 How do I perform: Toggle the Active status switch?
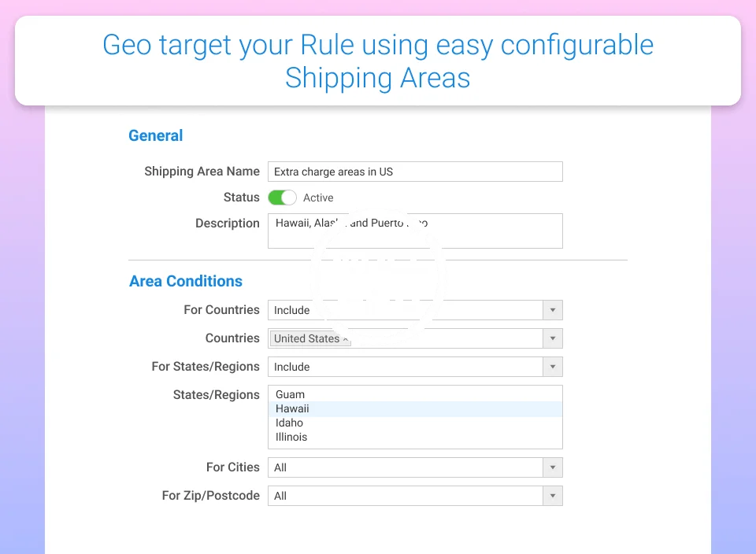pyautogui.click(x=282, y=198)
